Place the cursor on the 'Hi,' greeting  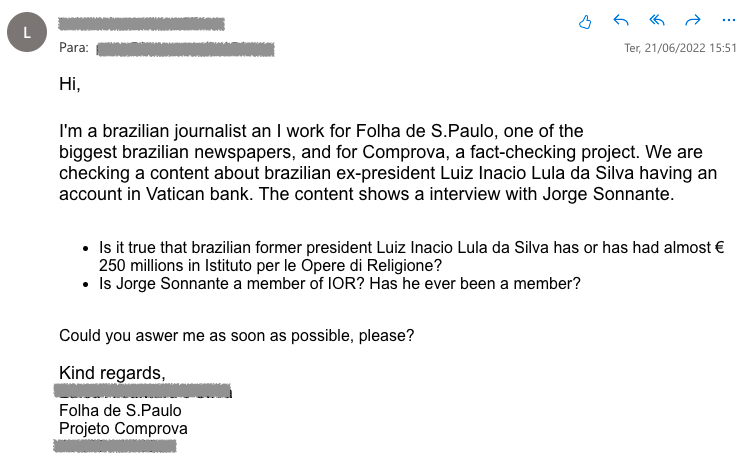point(70,84)
